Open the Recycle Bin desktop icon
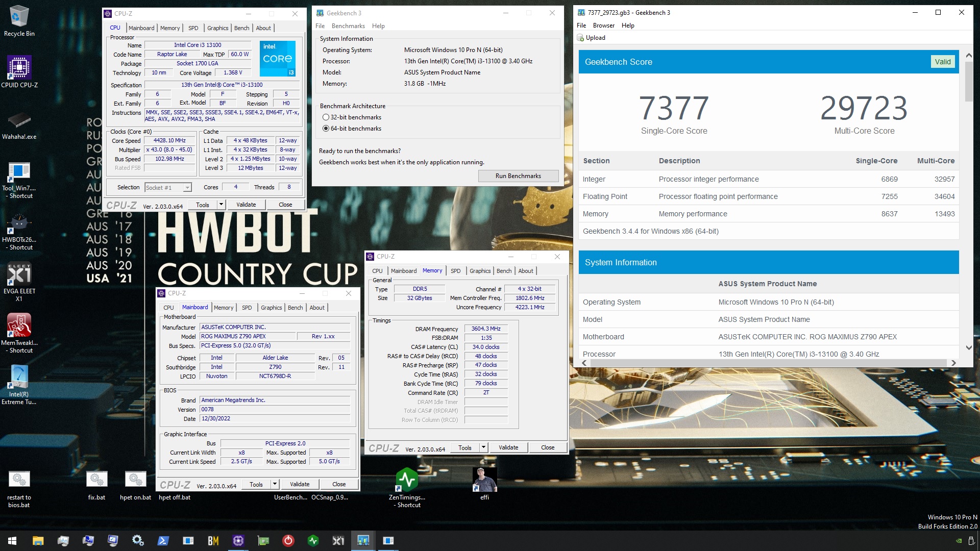 tap(19, 20)
